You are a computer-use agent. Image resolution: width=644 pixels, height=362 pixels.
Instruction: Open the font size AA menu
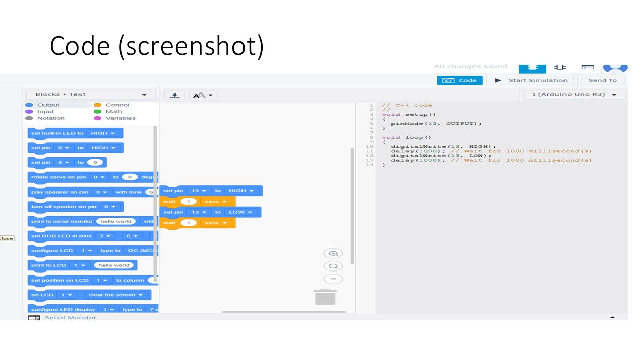pos(203,95)
